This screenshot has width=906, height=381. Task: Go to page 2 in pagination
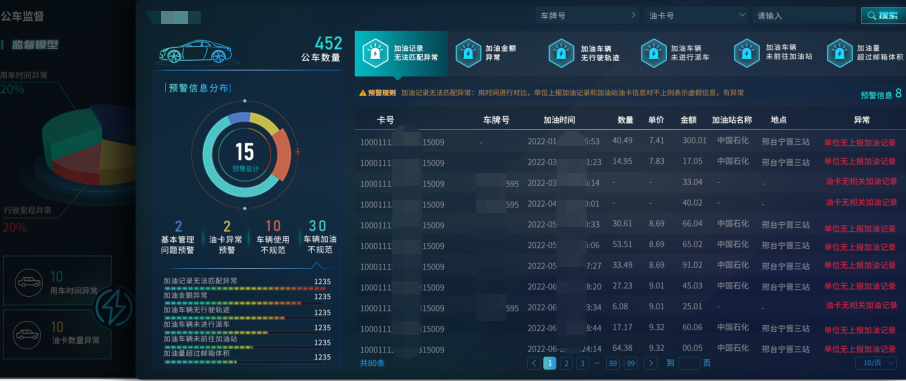[566, 363]
